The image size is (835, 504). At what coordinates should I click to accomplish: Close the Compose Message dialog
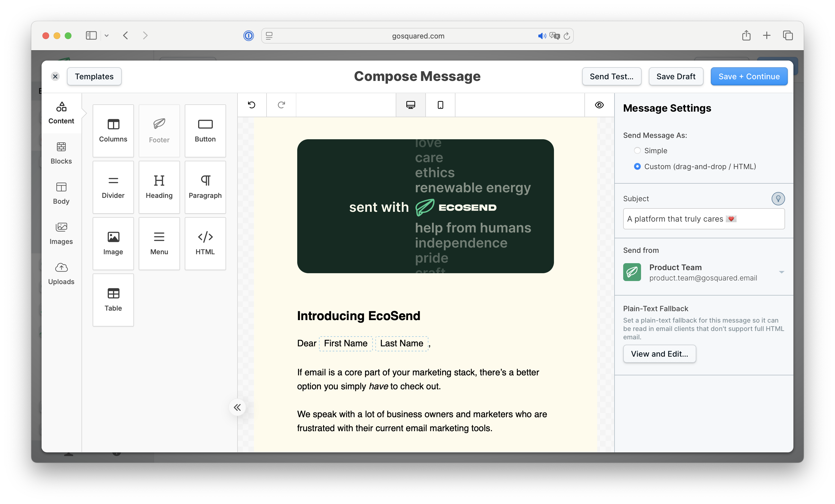pos(55,76)
